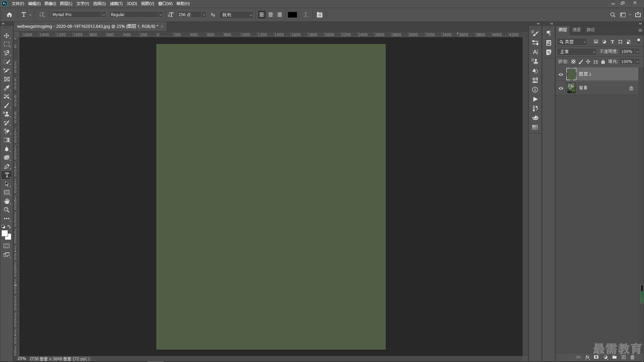Delete layer using trash icon
The image size is (644, 362).
[632, 357]
